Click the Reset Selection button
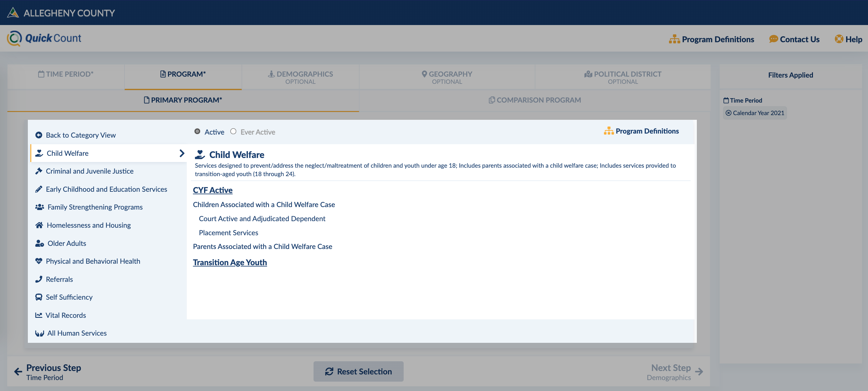The width and height of the screenshot is (868, 391). 358,371
